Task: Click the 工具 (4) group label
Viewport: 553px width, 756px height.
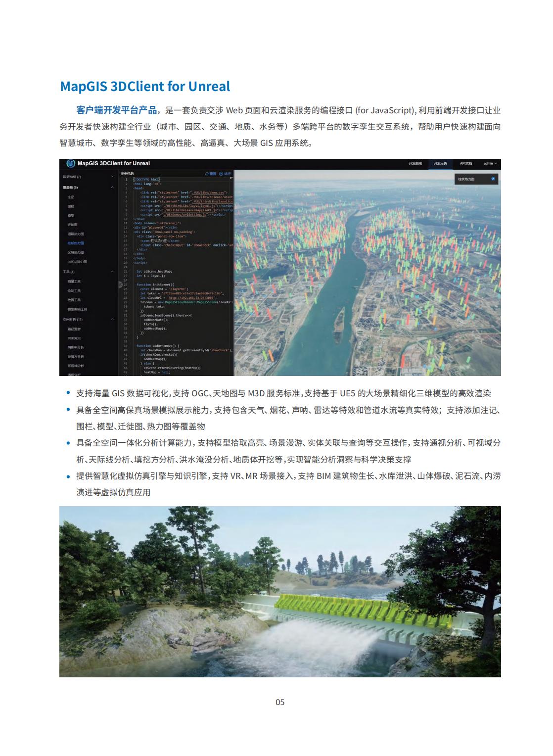Action: 69,272
